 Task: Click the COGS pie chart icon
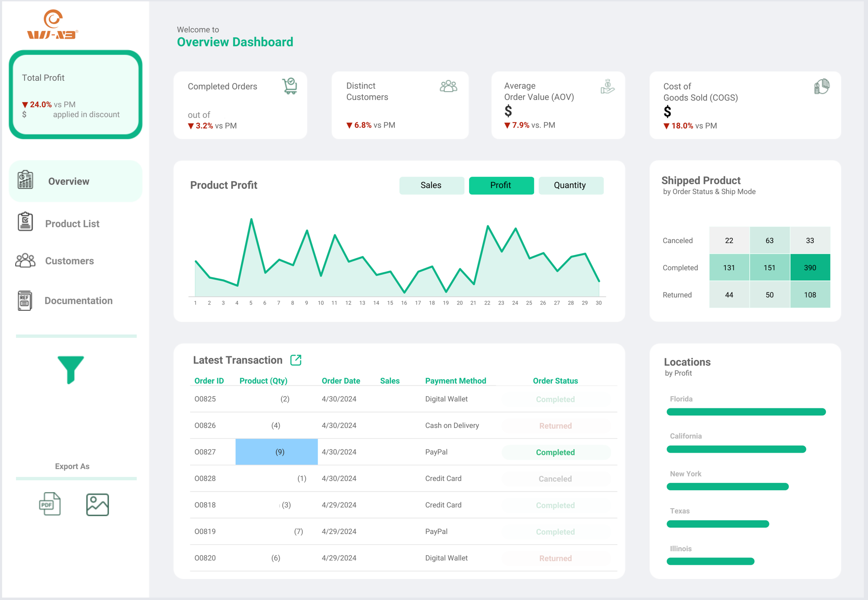pyautogui.click(x=821, y=86)
